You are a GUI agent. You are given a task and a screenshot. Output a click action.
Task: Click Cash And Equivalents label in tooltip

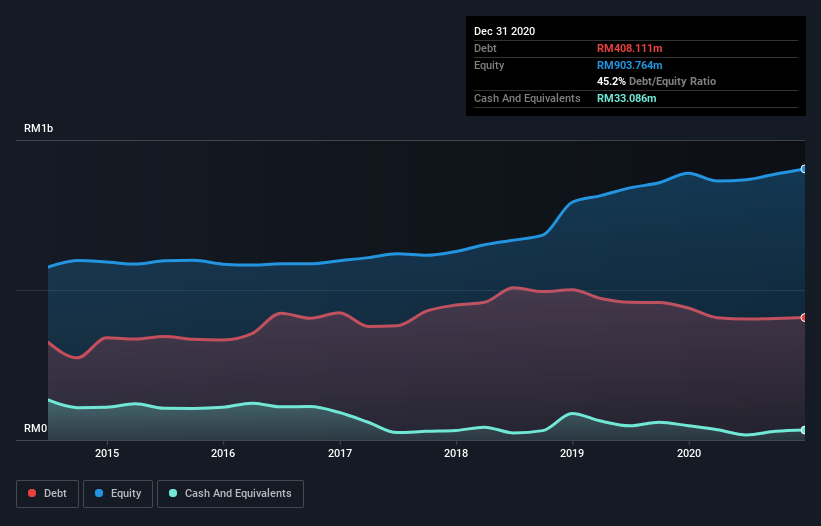[x=527, y=98]
